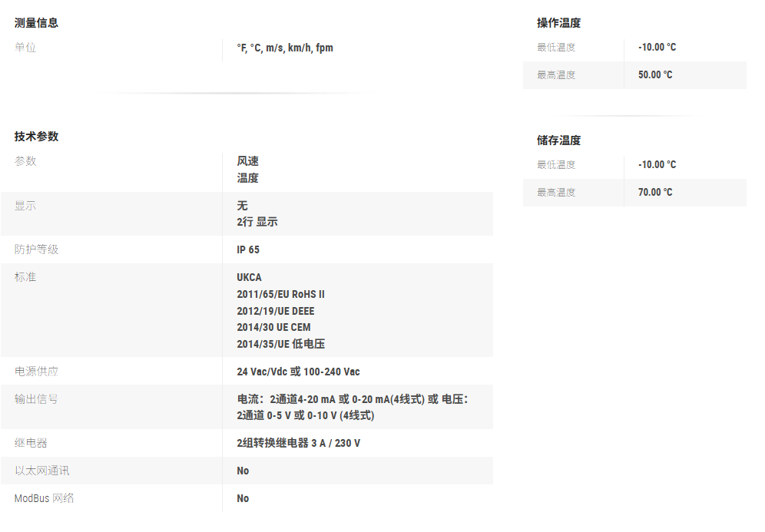Click the 操作温度 section heading

point(558,23)
